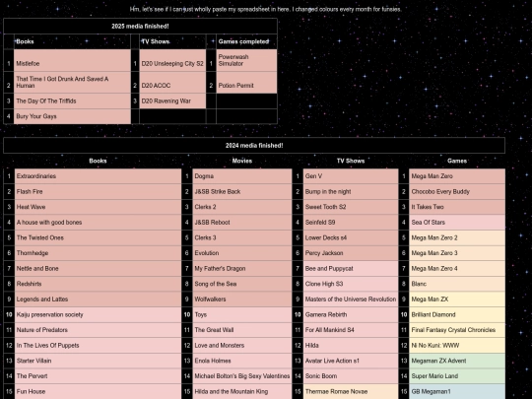
Task: Select 'A house with good bones'
Action: (98, 223)
